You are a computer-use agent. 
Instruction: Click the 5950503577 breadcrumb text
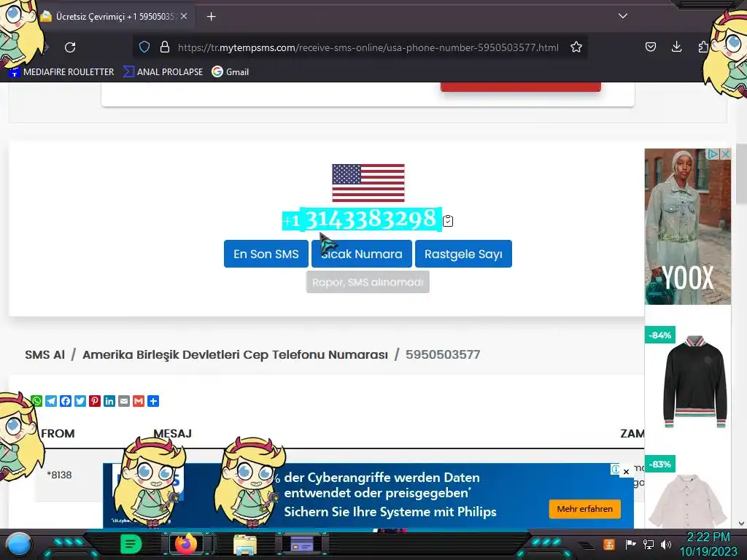[443, 355]
